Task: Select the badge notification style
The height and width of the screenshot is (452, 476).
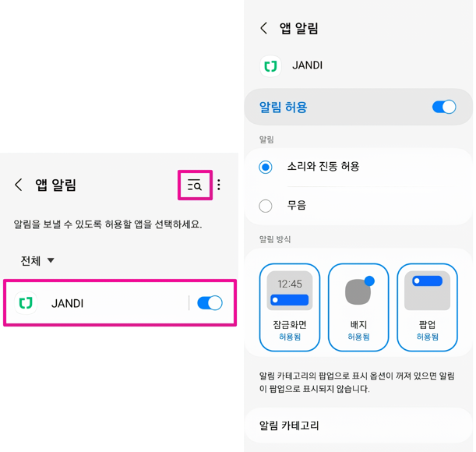Action: (358, 307)
